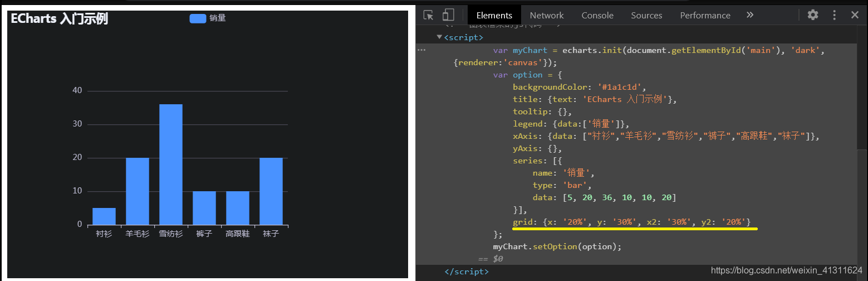Screen dimensions: 868x281
Task: Open the DevTools three-dot menu
Action: [834, 15]
